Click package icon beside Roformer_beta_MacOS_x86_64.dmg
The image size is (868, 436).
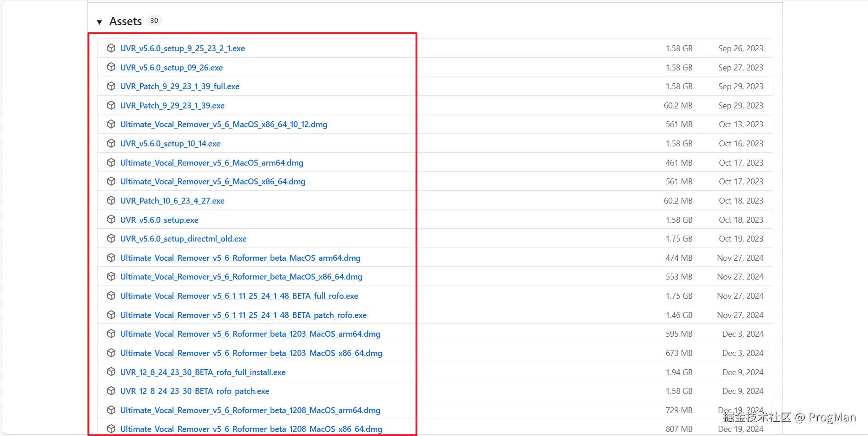(111, 276)
